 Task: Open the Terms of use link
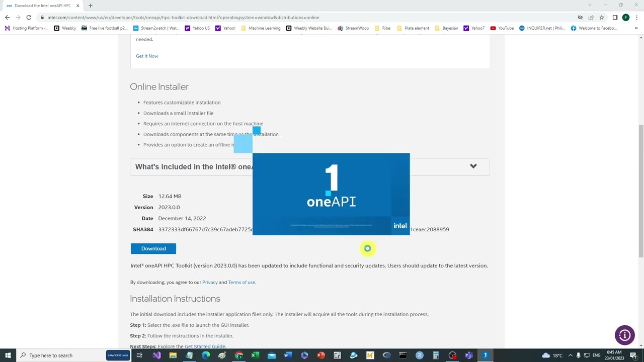click(242, 282)
